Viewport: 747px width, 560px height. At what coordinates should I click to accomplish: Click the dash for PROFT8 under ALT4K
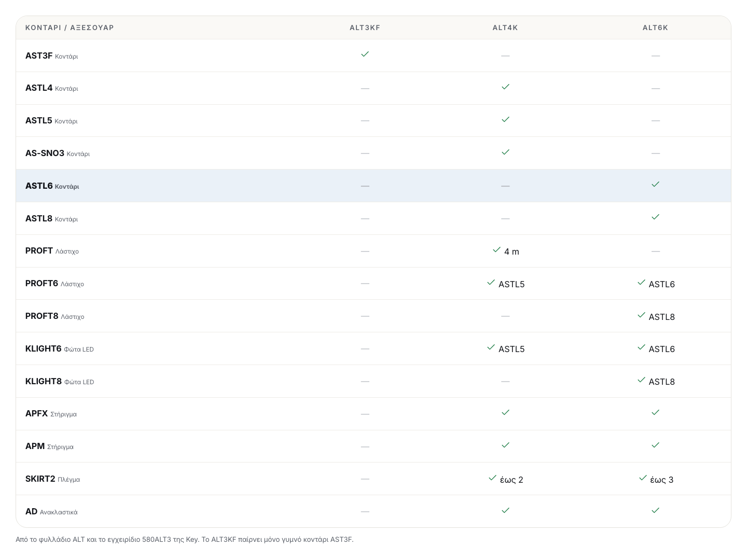point(505,316)
